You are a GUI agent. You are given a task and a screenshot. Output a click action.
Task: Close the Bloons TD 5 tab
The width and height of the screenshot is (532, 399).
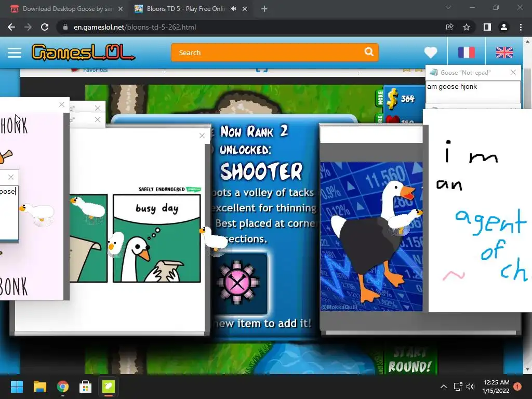(x=245, y=9)
